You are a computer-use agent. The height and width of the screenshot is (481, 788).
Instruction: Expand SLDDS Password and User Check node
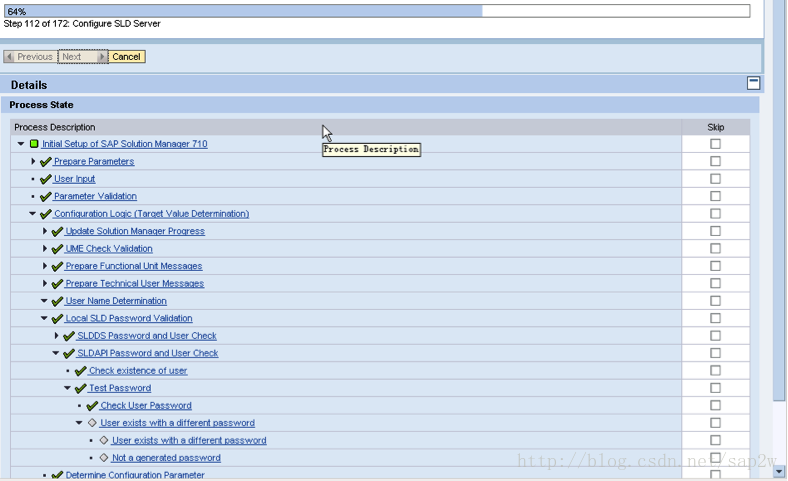(x=56, y=335)
